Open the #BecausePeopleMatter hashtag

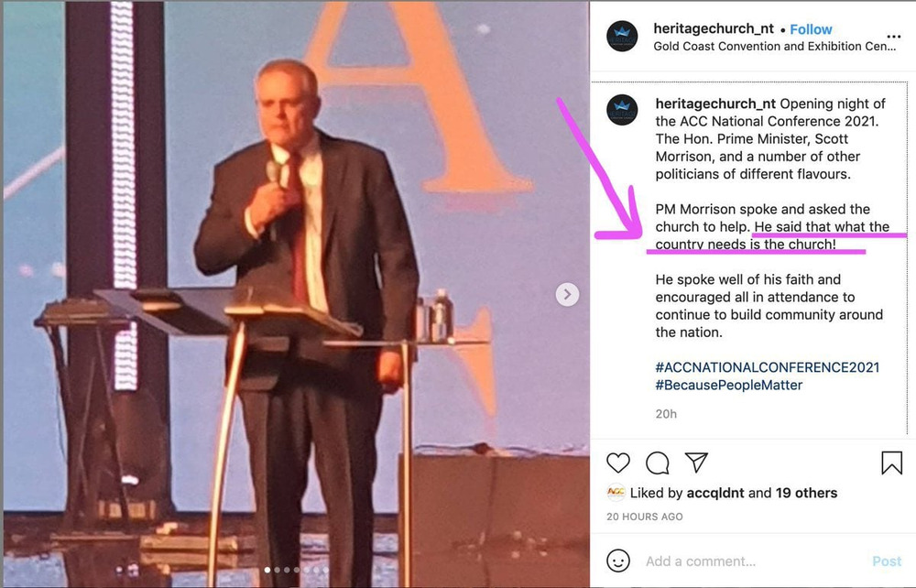coord(728,385)
